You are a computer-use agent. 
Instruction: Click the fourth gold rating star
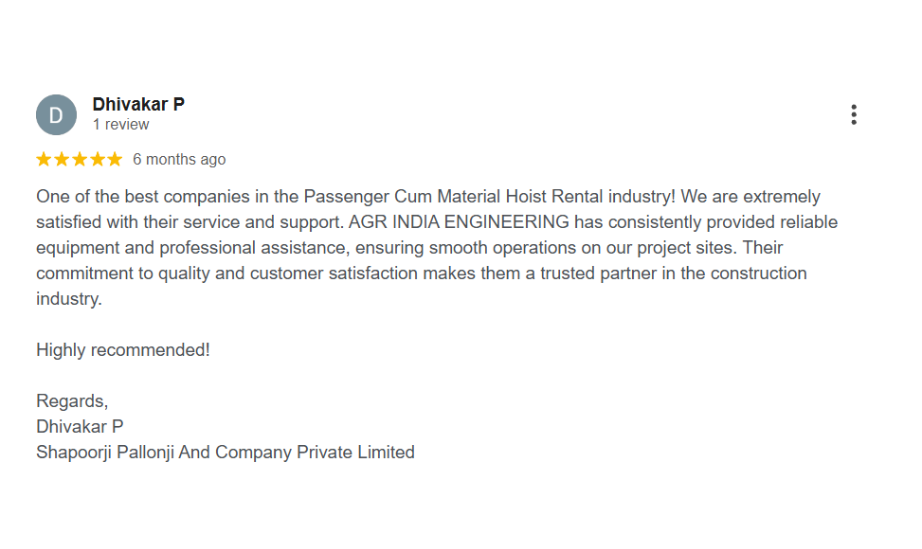tap(97, 160)
